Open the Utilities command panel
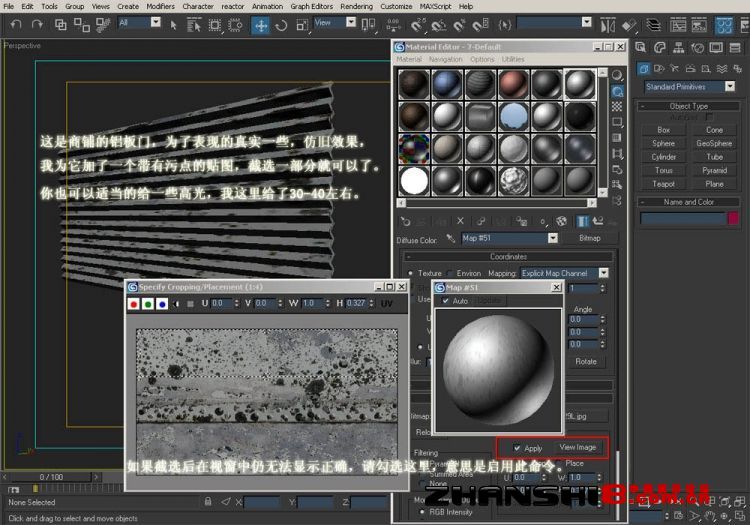Image resolution: width=750 pixels, height=525 pixels. (735, 47)
